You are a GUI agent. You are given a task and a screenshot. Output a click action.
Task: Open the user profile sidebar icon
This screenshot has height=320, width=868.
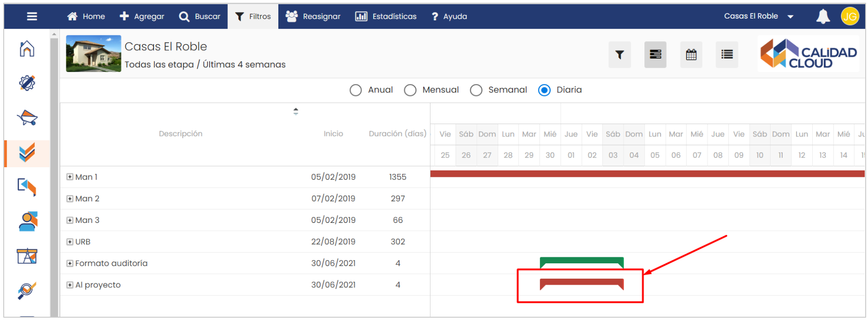(x=27, y=222)
